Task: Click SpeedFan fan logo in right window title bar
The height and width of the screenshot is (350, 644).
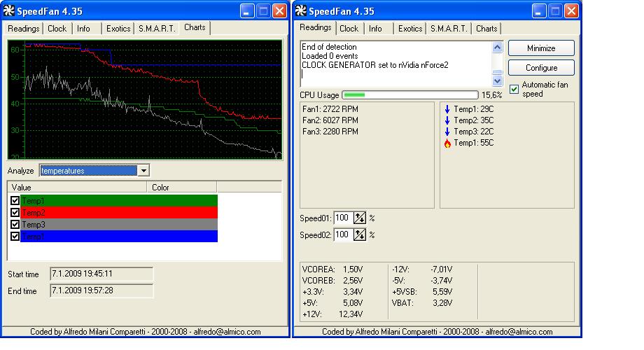Action: point(300,10)
